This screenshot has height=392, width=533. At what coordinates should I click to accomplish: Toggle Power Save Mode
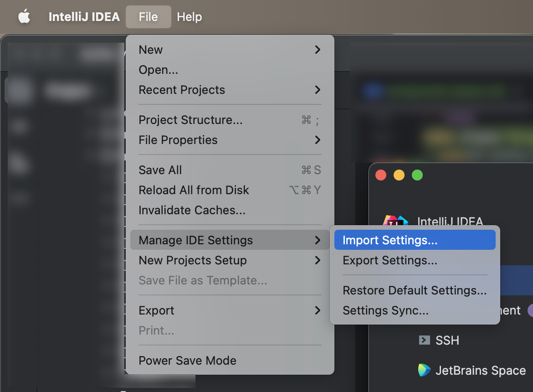click(187, 361)
